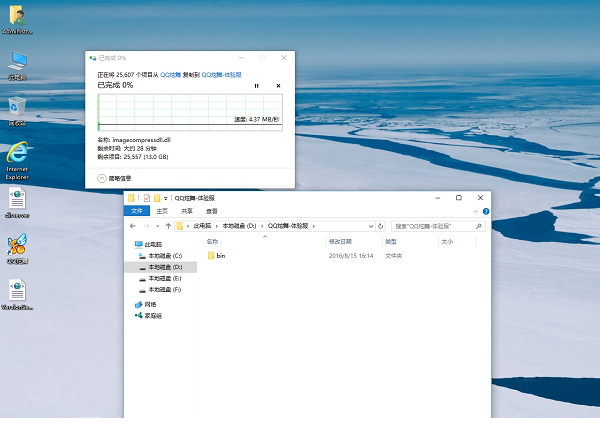Launch the winged bee game shortcut on desktop
This screenshot has width=600, height=434.
[17, 249]
